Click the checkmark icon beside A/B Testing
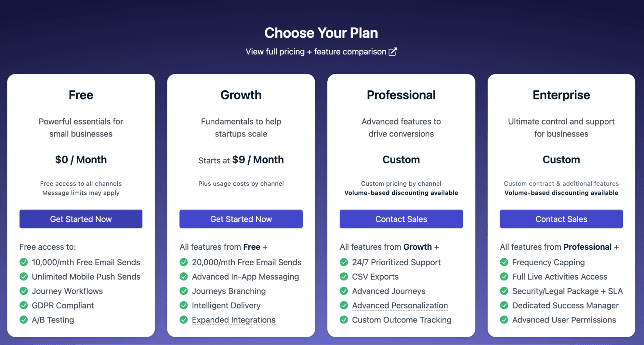This screenshot has width=644, height=345. point(24,320)
